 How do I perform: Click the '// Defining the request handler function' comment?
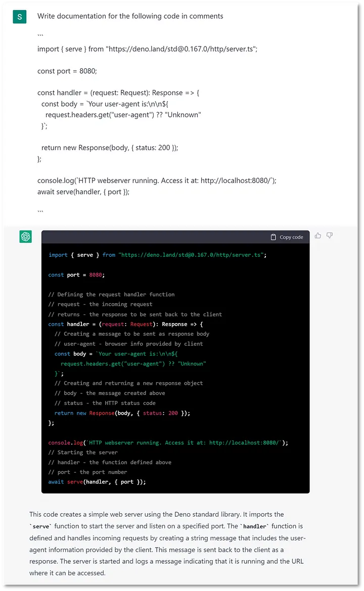pos(111,294)
